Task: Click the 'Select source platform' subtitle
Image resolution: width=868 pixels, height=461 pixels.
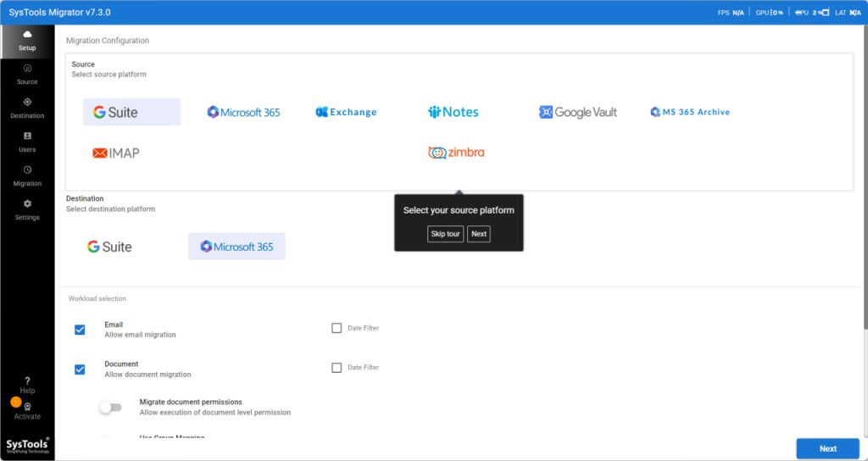Action: (109, 75)
